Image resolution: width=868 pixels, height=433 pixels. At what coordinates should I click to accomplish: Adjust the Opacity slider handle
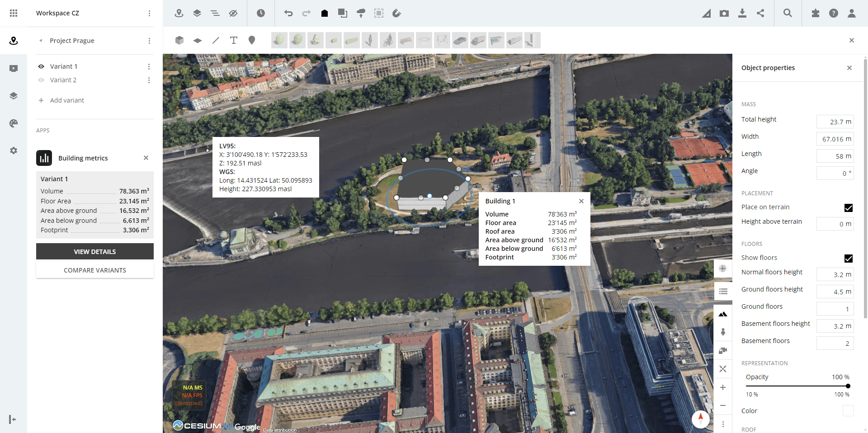pyautogui.click(x=848, y=386)
